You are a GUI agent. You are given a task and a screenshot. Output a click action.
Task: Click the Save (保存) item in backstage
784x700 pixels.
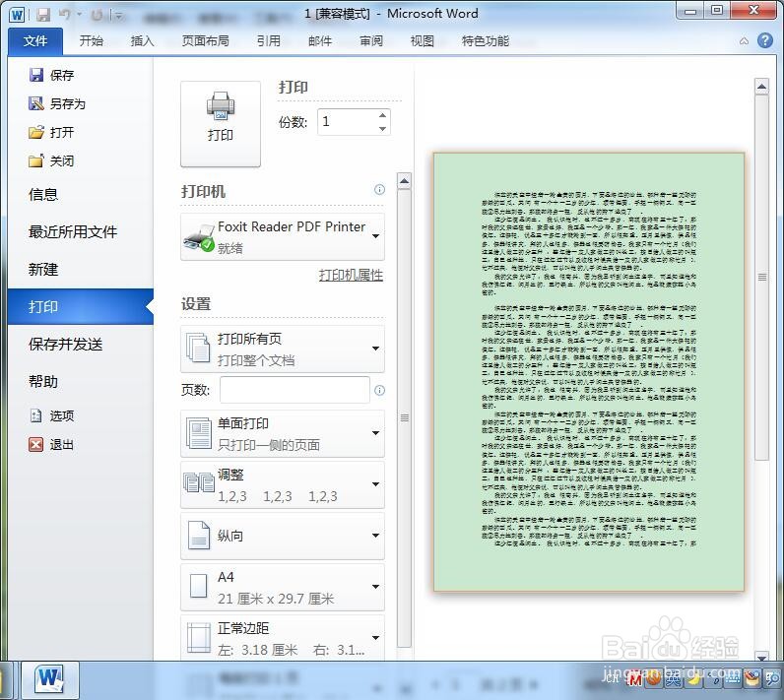pos(51,75)
